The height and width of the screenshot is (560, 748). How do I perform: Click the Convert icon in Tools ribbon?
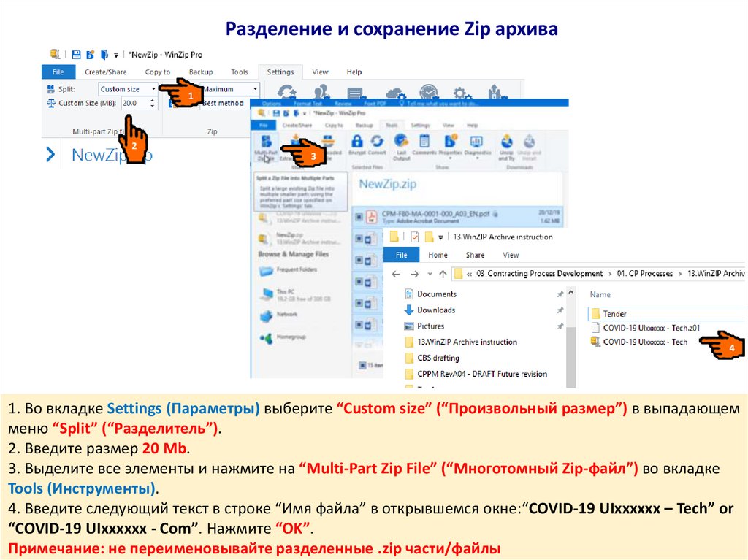point(377,141)
